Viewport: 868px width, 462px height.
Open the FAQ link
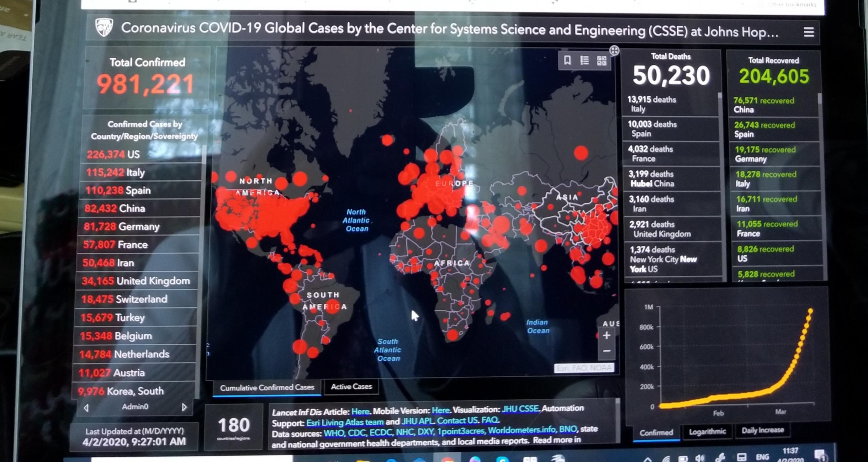click(x=490, y=420)
